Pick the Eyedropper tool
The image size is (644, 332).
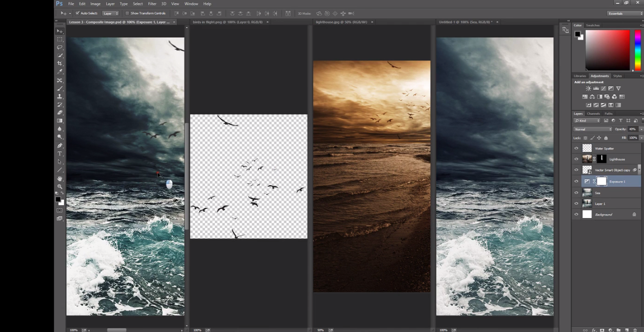[60, 72]
